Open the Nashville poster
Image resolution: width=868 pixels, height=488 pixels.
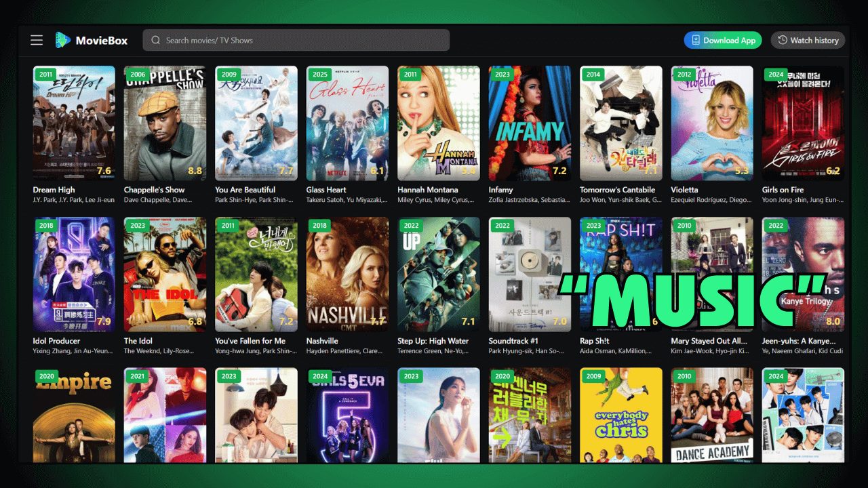point(347,274)
